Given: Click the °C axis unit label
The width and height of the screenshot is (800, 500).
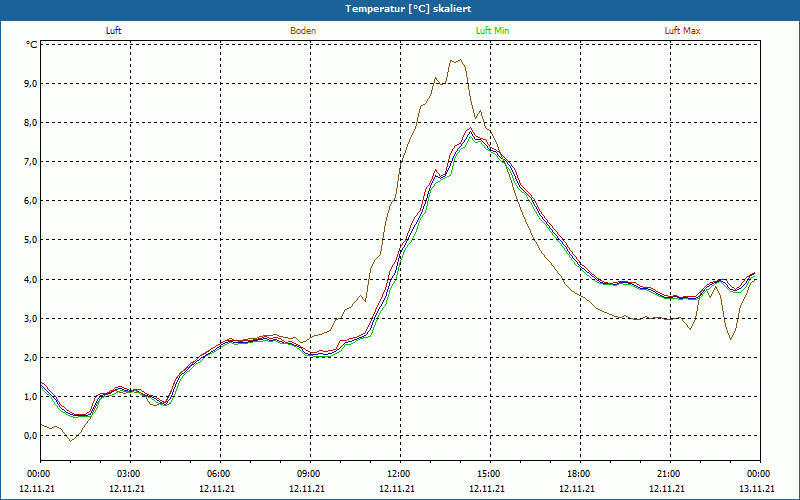Looking at the screenshot, I should coord(32,45).
